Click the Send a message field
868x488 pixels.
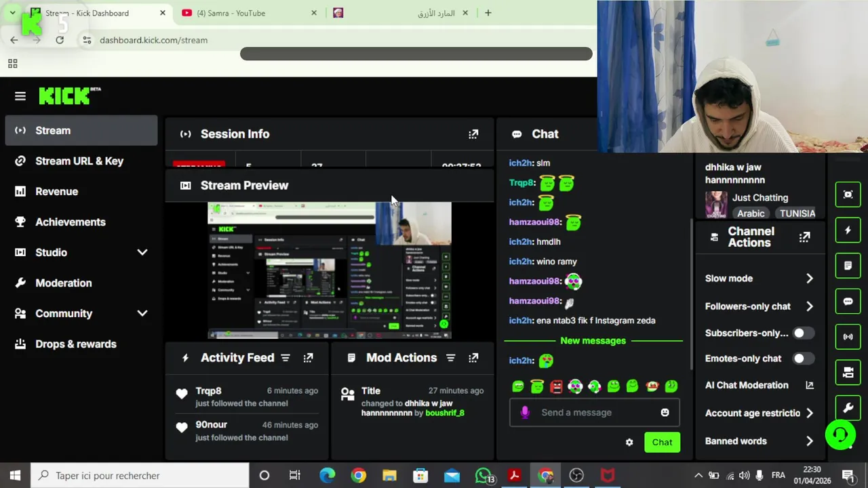(594, 412)
